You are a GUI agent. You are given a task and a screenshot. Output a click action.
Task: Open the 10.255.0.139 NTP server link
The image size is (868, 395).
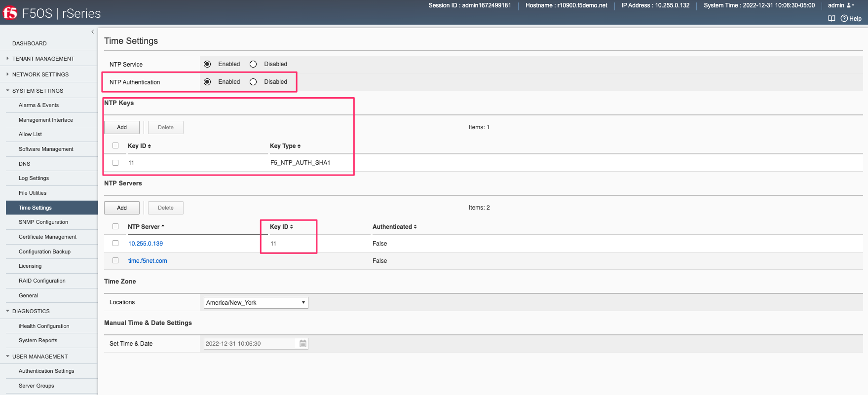pyautogui.click(x=146, y=244)
